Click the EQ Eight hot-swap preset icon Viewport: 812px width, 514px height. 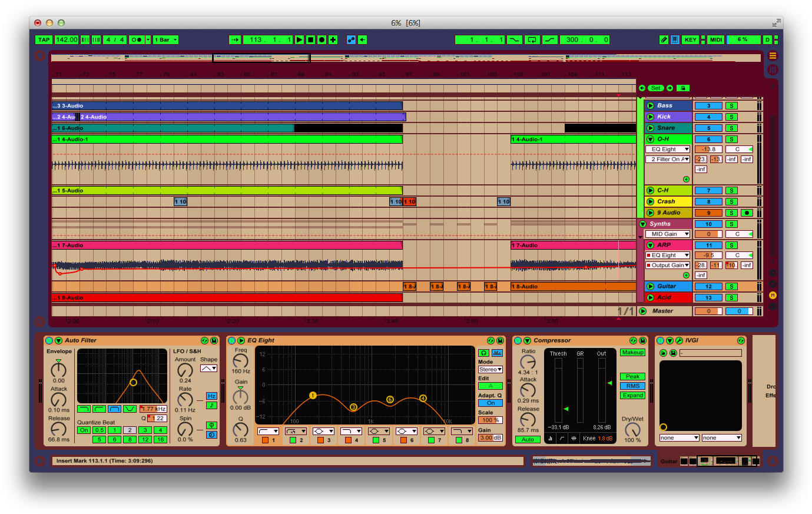coord(490,340)
